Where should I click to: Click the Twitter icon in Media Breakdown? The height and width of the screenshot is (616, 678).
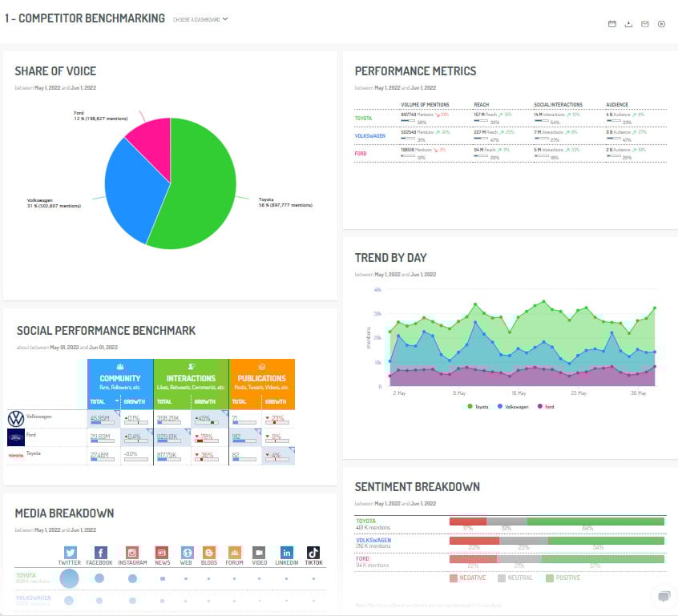pos(70,553)
